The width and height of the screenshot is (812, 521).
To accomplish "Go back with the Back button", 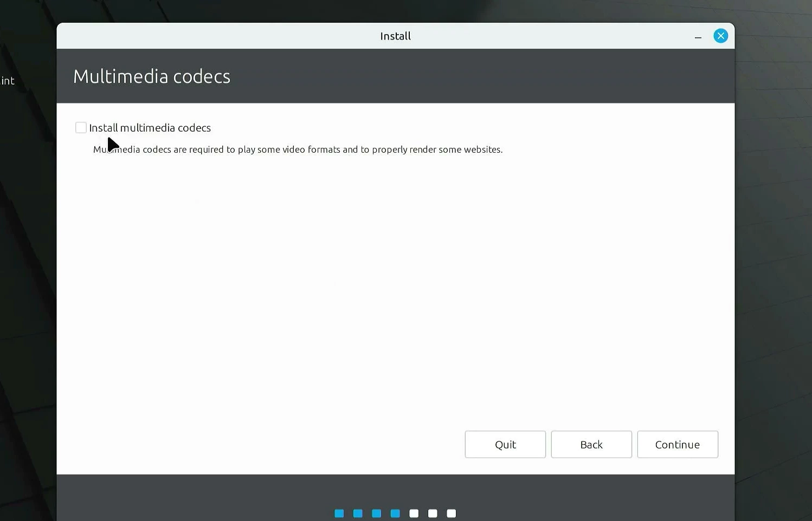I will tap(591, 445).
